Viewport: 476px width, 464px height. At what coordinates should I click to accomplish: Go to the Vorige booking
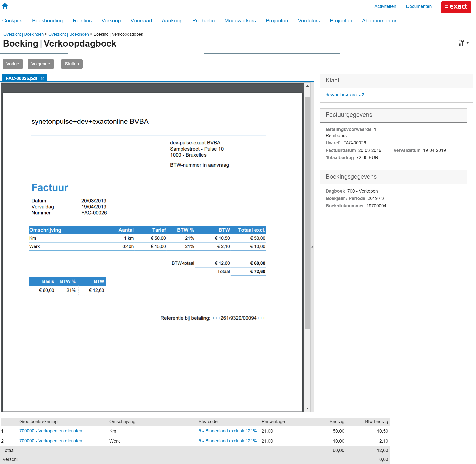[x=13, y=64]
